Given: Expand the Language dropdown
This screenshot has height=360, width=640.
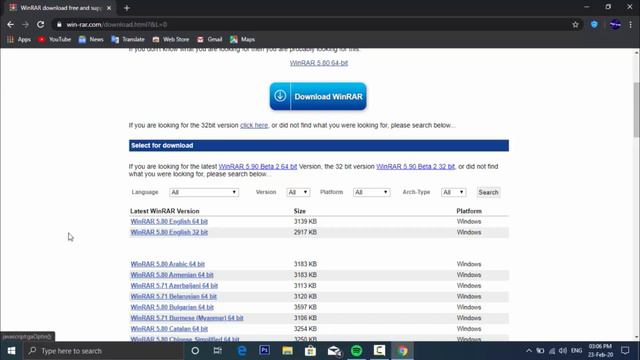Looking at the screenshot, I should click(x=204, y=192).
